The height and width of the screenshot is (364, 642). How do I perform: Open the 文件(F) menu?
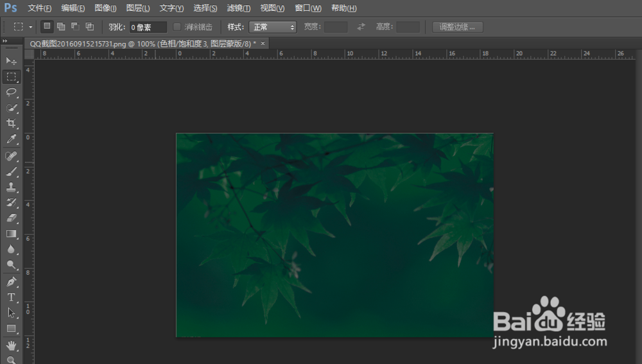point(39,8)
